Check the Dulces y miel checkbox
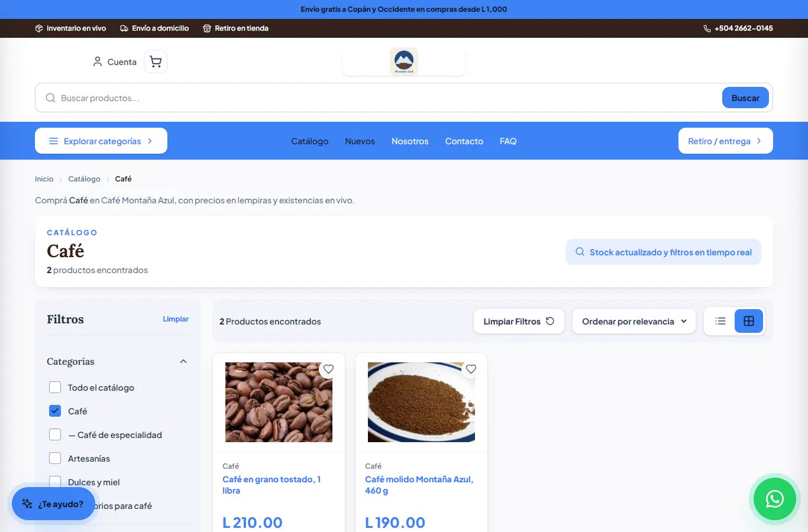This screenshot has height=532, width=808. [x=55, y=482]
